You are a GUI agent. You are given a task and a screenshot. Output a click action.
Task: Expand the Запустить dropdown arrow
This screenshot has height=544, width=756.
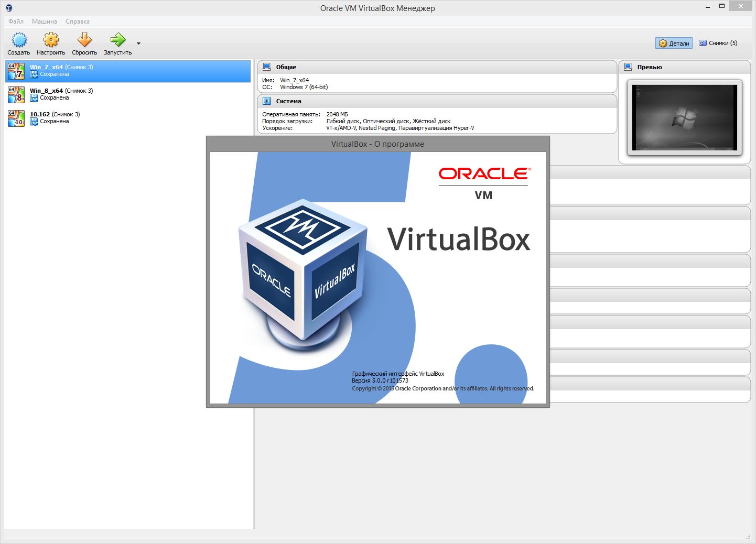pos(138,43)
